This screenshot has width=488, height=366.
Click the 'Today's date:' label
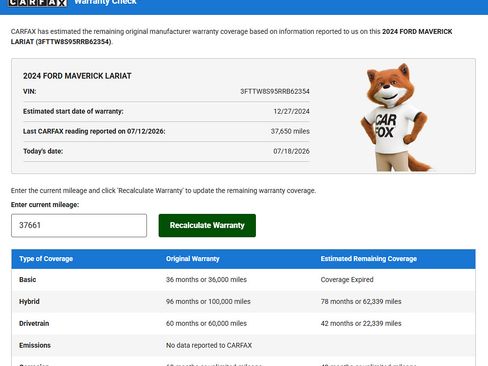[43, 151]
